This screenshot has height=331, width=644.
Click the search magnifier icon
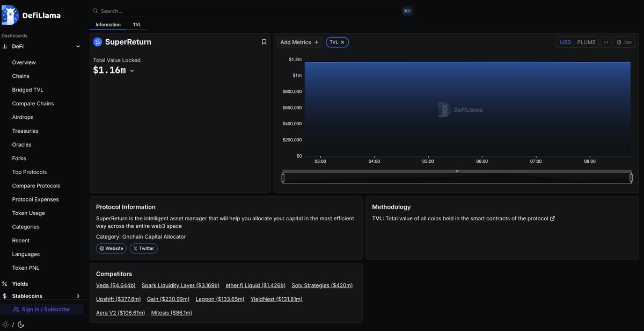95,11
